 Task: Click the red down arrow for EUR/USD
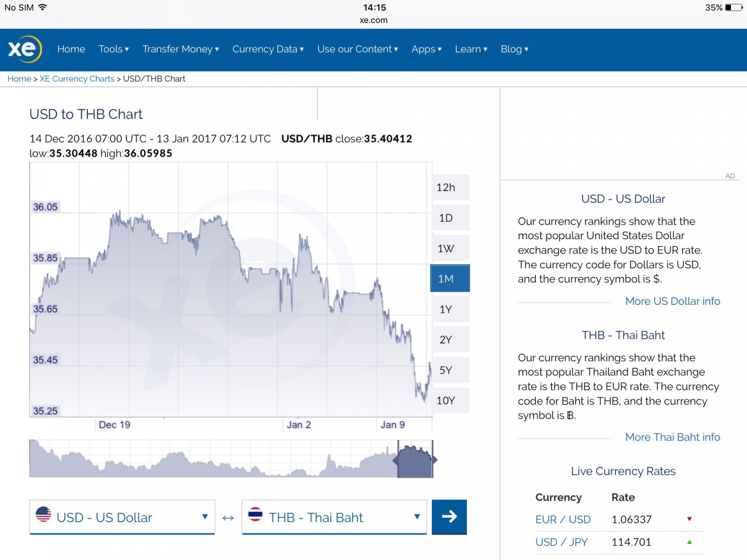click(x=689, y=519)
